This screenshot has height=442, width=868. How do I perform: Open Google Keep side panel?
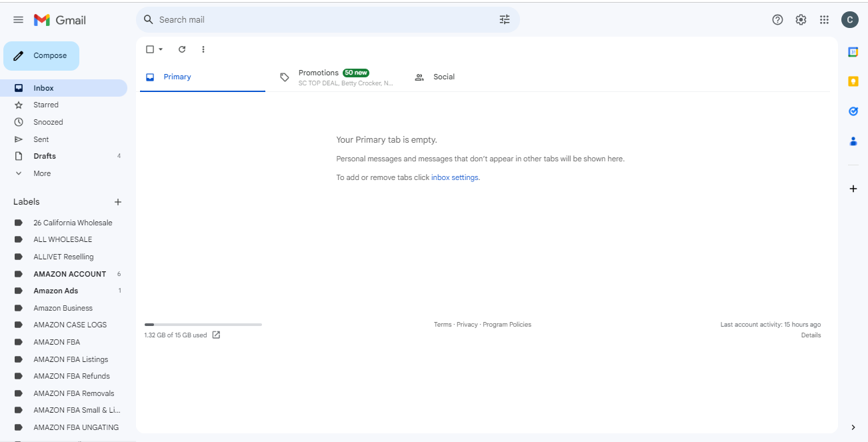[x=853, y=81]
